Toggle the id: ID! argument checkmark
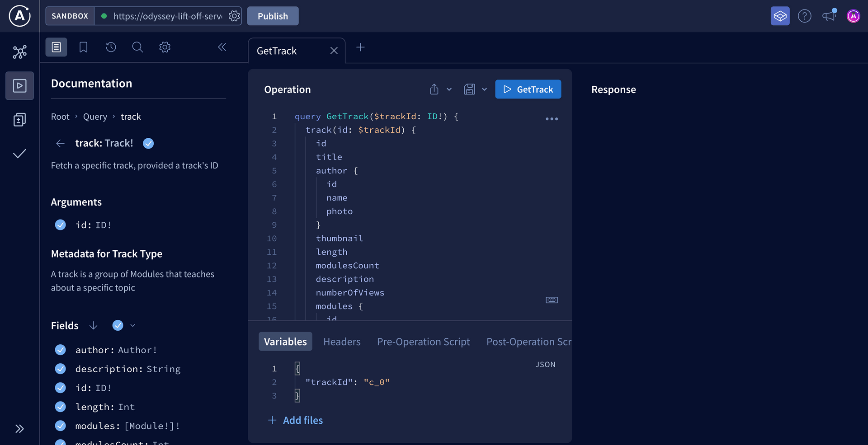The width and height of the screenshot is (868, 445). click(60, 225)
